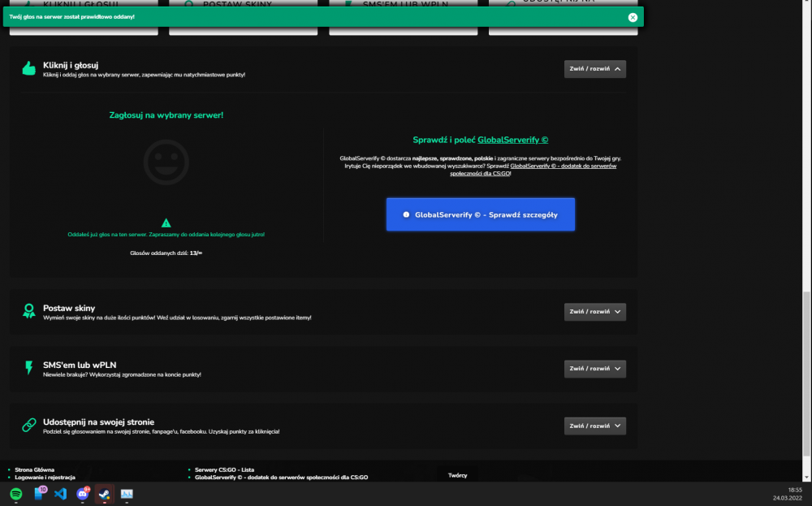The width and height of the screenshot is (812, 506).
Task: Open Visual Studio Code from the taskbar
Action: click(x=61, y=494)
